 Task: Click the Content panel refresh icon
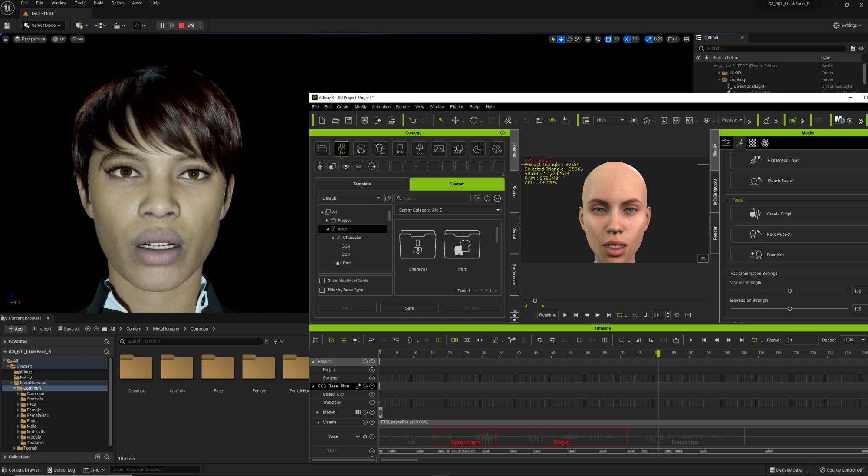click(487, 198)
